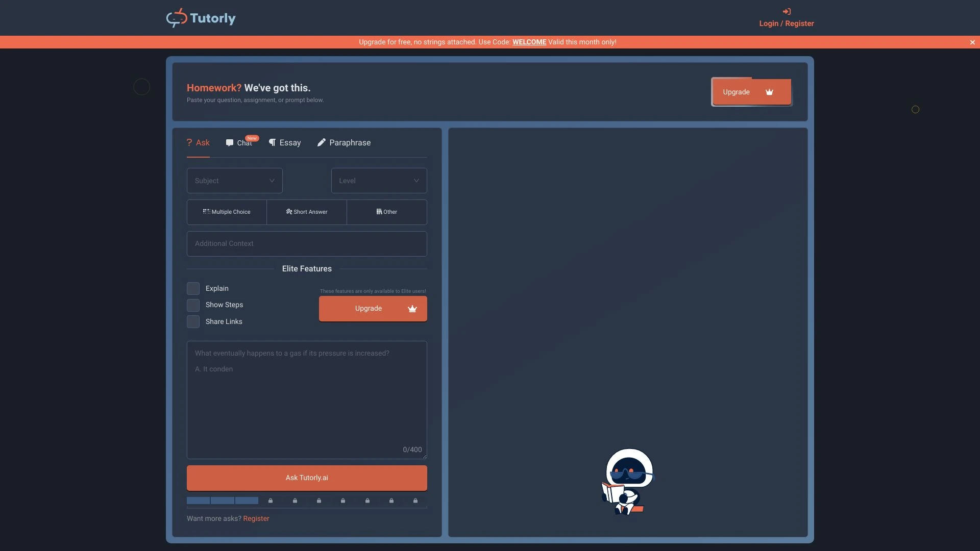Switch to the Paraphrase tab

[350, 143]
